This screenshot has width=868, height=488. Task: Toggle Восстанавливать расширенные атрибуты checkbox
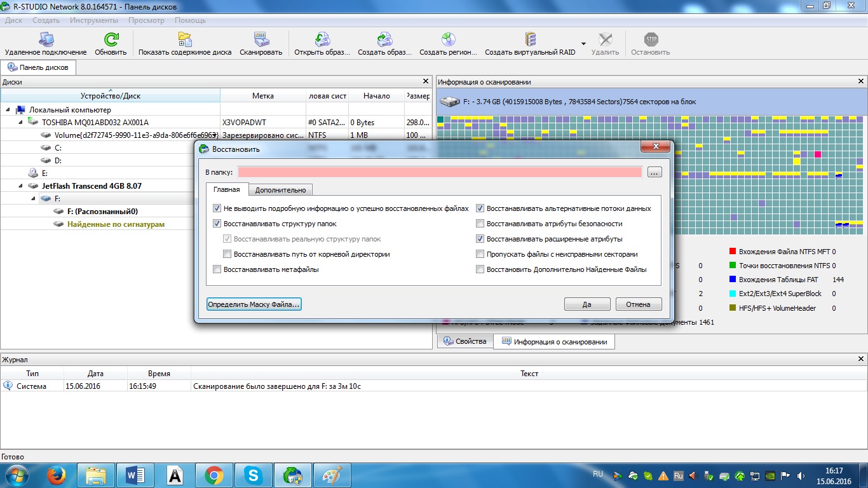click(x=480, y=239)
